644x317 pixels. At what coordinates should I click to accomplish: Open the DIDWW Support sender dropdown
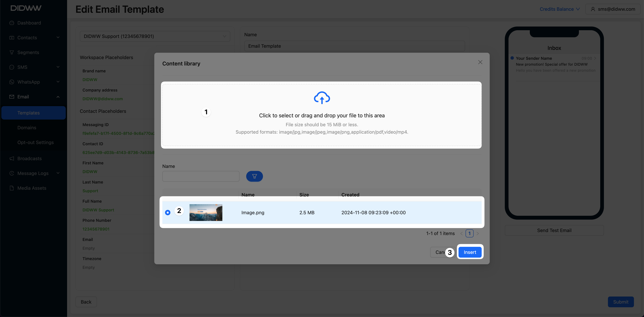[x=155, y=36]
